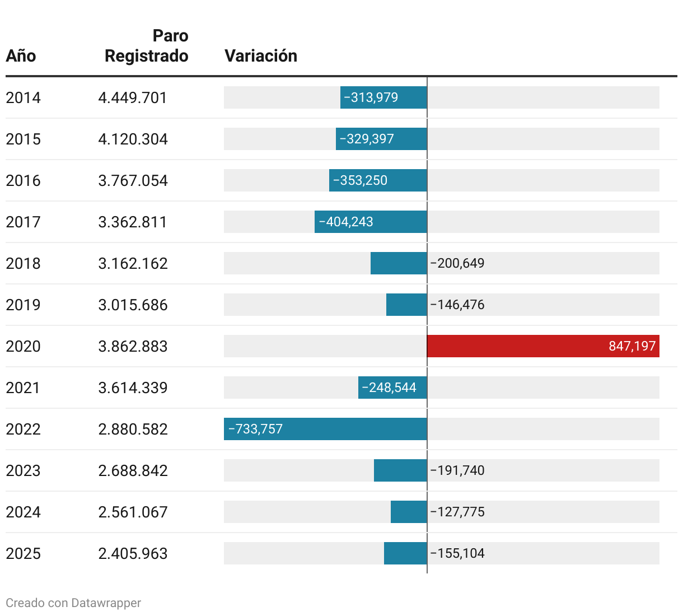The width and height of the screenshot is (683, 616).
Task: Select the −155,104 label for 2025
Action: [457, 553]
